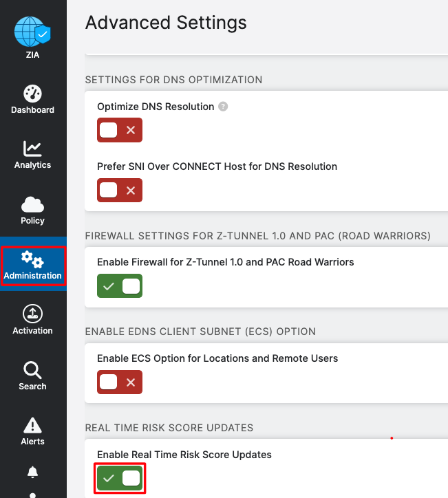Screen dimensions: 448x498
Task: Open the Policy cloud icon
Action: [32, 204]
